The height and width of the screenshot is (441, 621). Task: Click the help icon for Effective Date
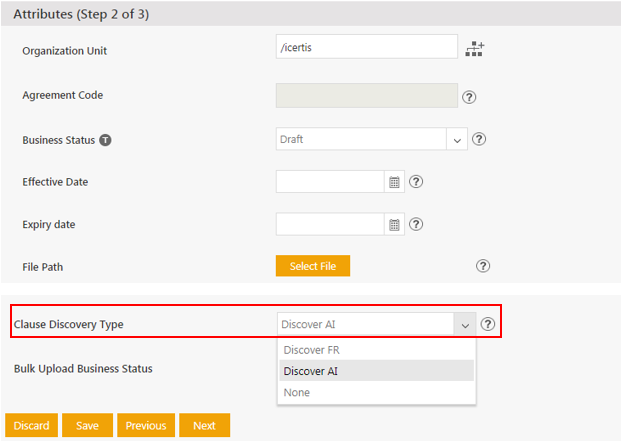417,182
